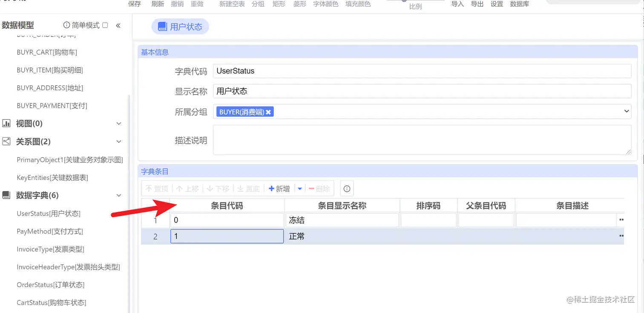Add a new dictionary entry with 新增

click(x=279, y=189)
